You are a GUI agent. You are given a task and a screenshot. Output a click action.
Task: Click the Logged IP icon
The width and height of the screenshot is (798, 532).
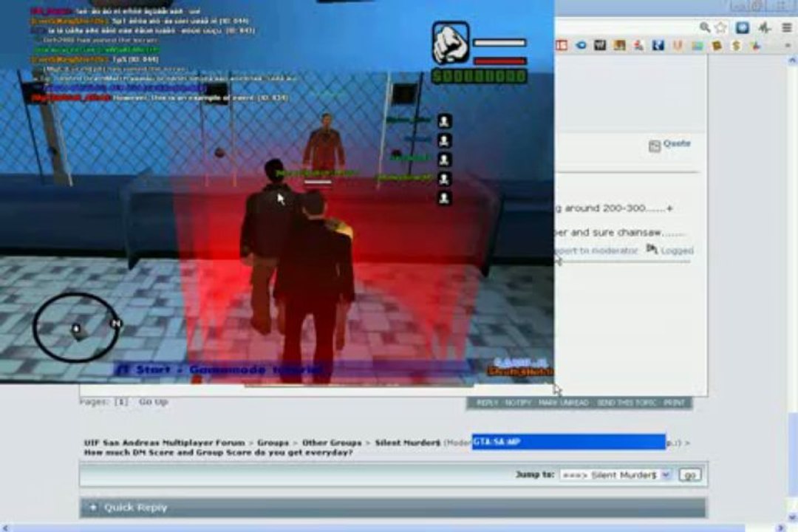pos(652,249)
